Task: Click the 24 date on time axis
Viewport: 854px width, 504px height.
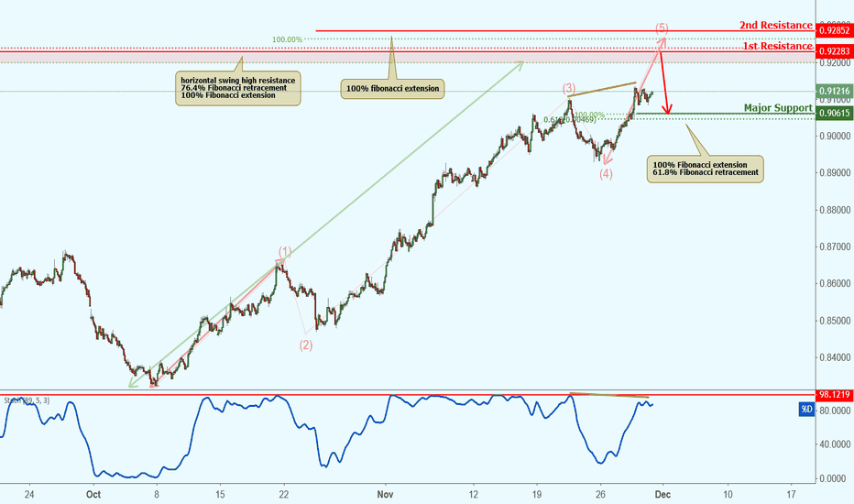Action: click(29, 494)
